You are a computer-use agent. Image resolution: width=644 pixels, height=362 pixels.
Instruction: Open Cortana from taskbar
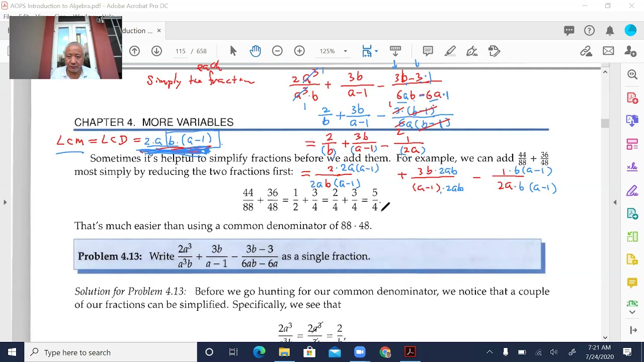point(209,352)
